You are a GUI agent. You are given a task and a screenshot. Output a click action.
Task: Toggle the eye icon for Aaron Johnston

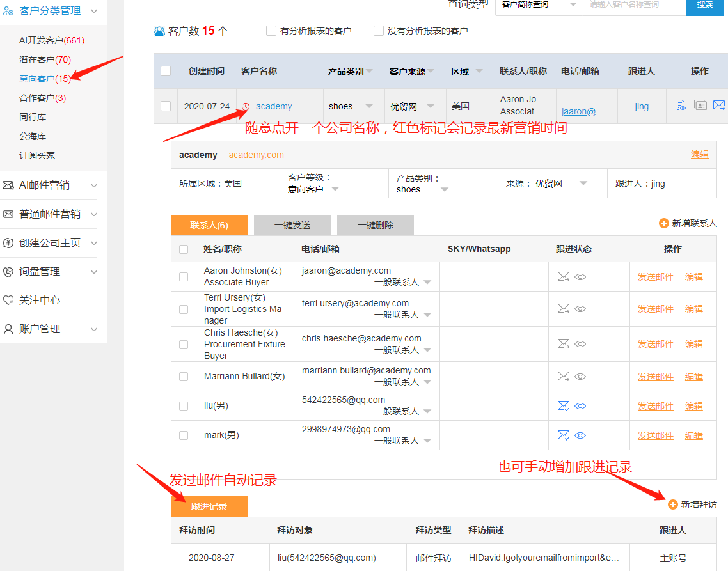tap(580, 277)
